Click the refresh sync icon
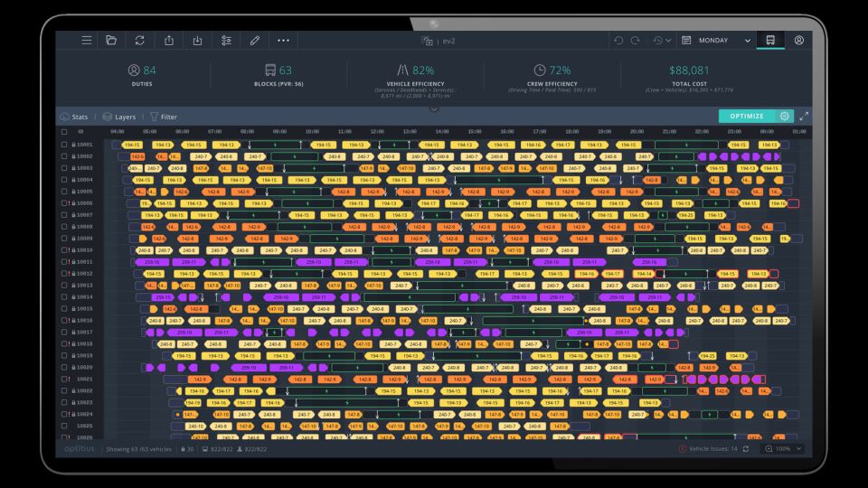Viewport: 868px width, 488px height. pos(139,41)
